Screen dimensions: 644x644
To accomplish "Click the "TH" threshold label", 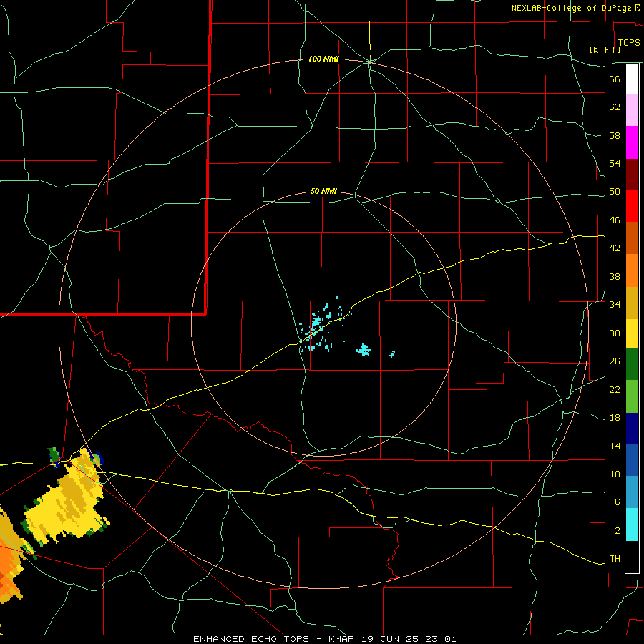I will (615, 559).
